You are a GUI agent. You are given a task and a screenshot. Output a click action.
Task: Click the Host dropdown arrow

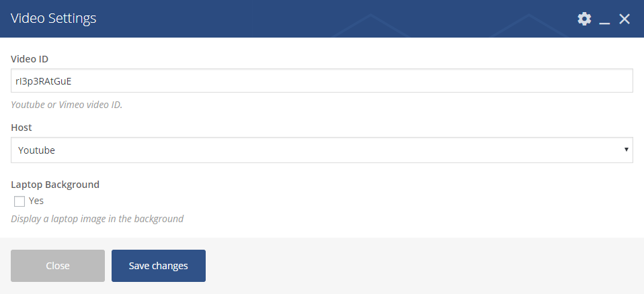[x=626, y=149]
